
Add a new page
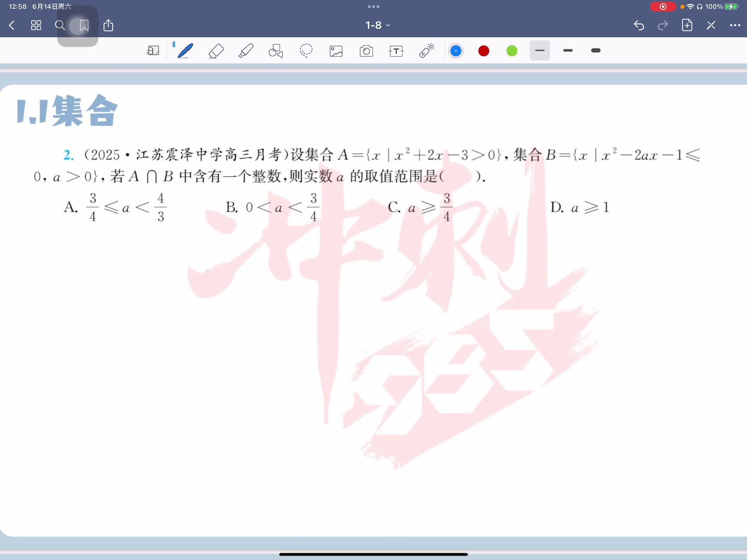click(x=687, y=25)
